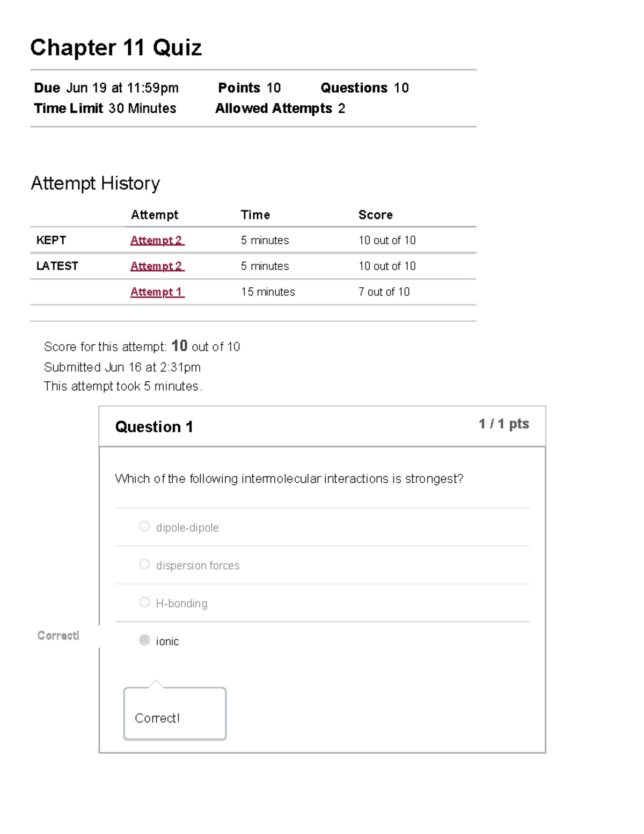
Task: Open the Attempt 1 link
Action: pos(156,292)
